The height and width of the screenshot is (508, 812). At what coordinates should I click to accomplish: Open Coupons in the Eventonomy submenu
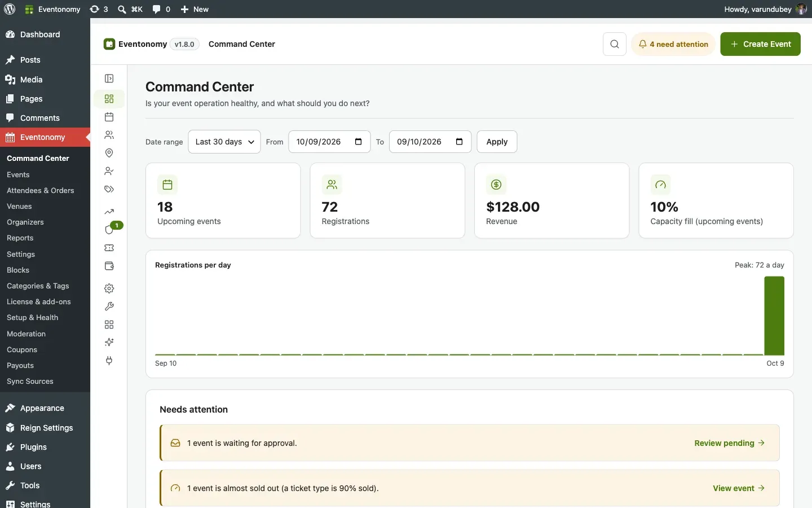22,350
